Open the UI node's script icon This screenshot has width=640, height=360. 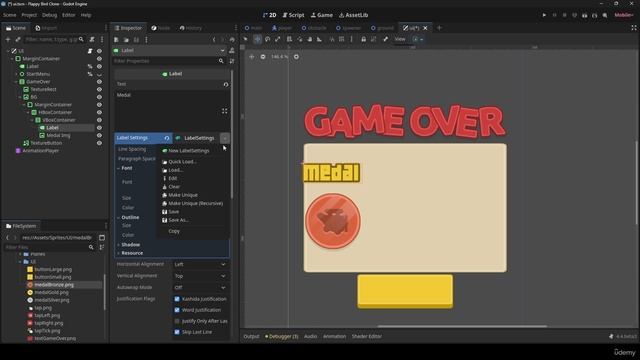click(90, 51)
